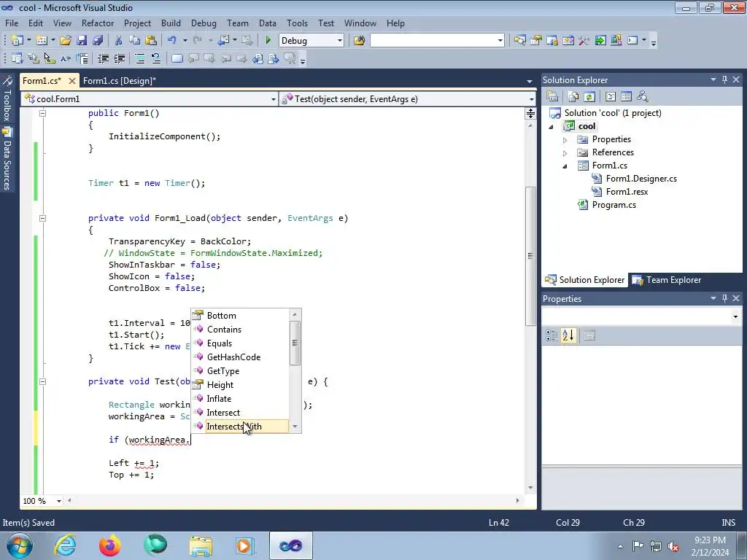
Task: Click the Copy toolbar icon
Action: (x=135, y=41)
